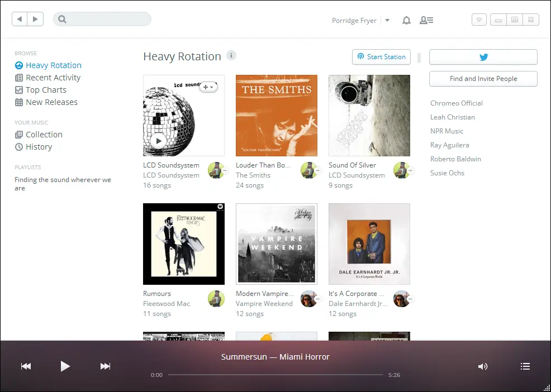Open the notifications bell
This screenshot has height=392, width=551.
(x=406, y=20)
